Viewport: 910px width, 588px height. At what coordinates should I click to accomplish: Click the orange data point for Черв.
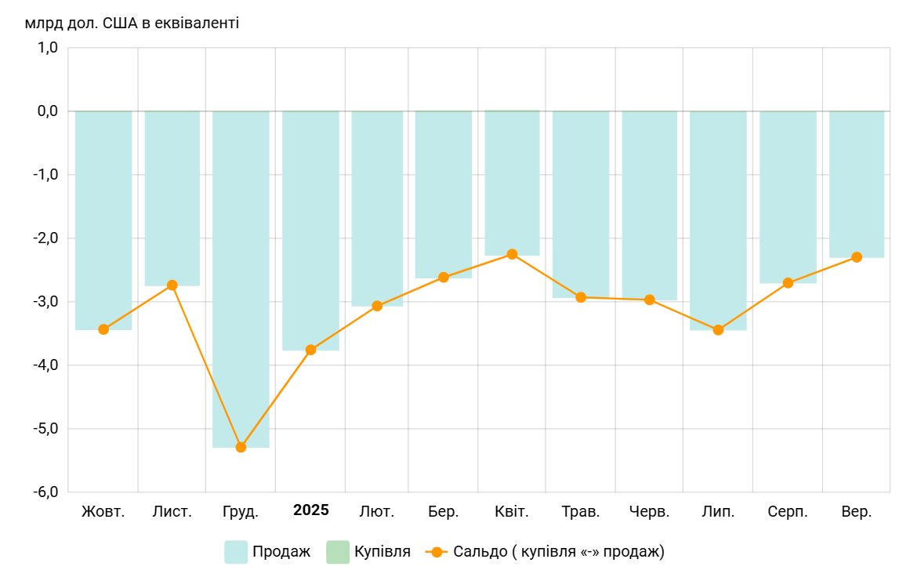pyautogui.click(x=649, y=299)
